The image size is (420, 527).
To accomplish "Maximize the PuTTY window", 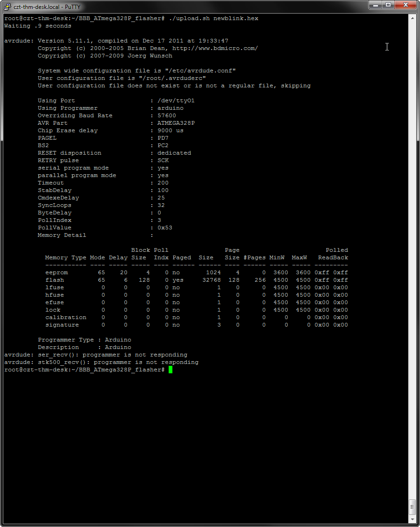I will (x=388, y=5).
